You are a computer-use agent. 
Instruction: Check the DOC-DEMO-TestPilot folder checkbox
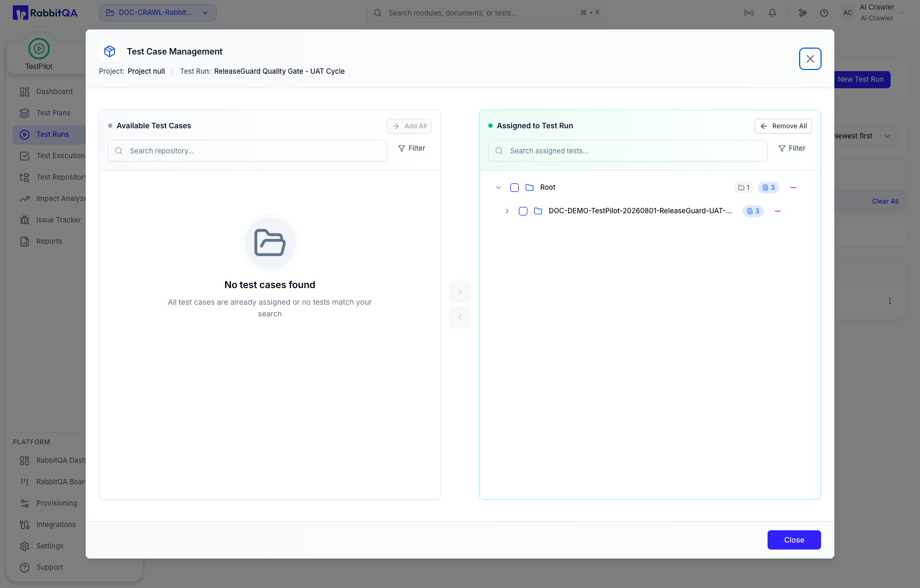tap(523, 211)
